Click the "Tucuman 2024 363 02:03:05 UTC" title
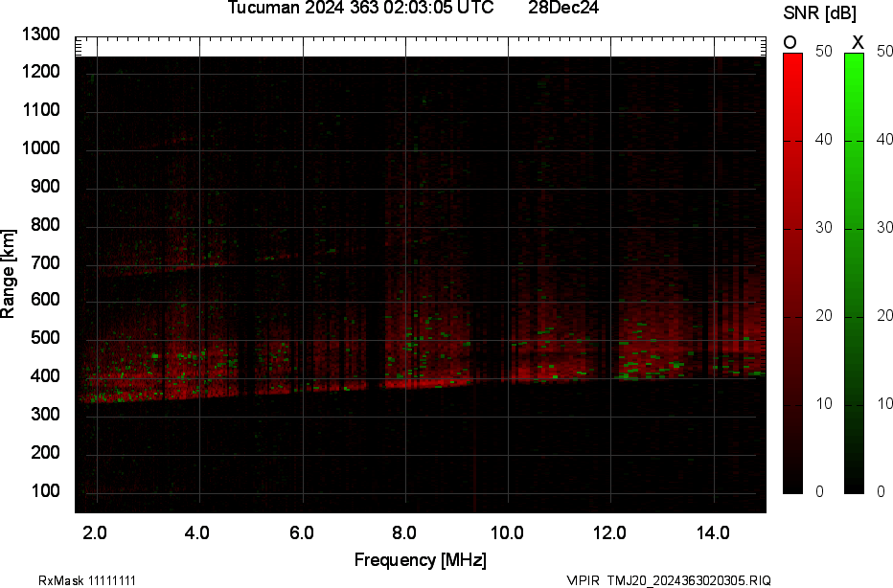893x588 pixels. pos(361,9)
